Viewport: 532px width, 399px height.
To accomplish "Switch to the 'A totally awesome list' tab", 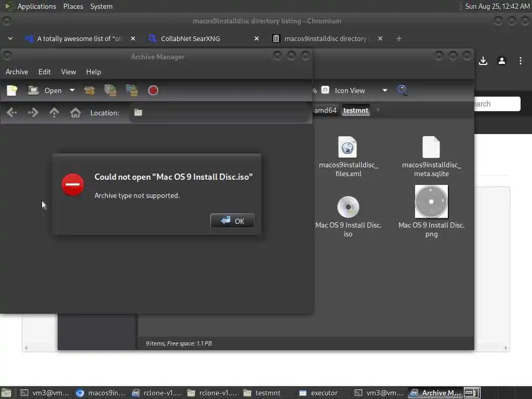I will point(79,38).
